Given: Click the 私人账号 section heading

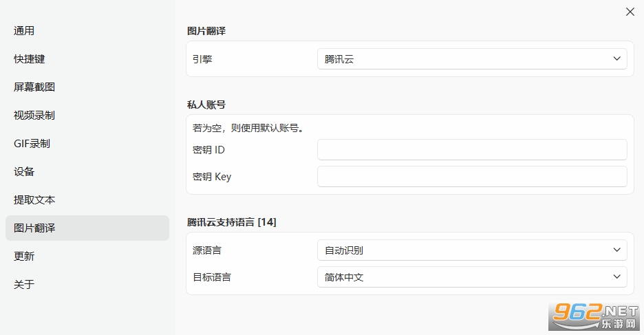Looking at the screenshot, I should (206, 105).
